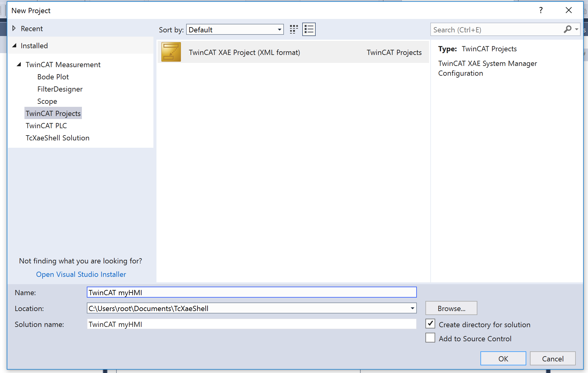Viewport: 588px width, 373px height.
Task: Expand the Location path dropdown
Action: pyautogui.click(x=412, y=308)
